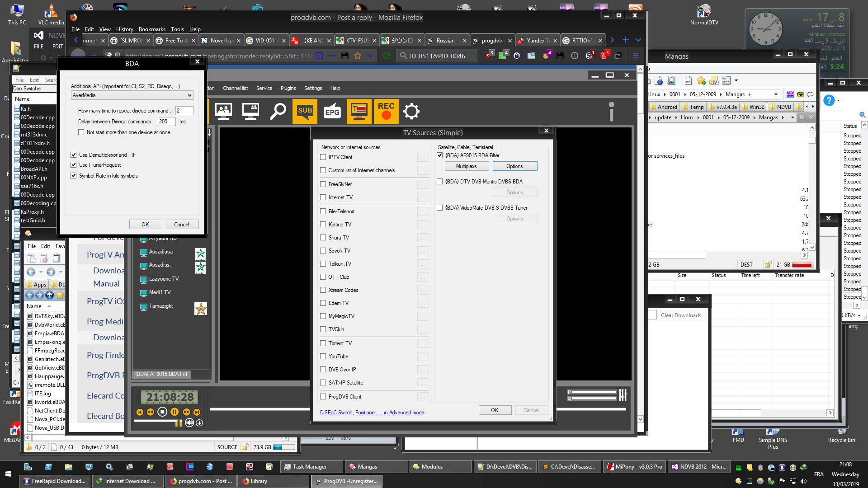Open the EPG guide icon
The image size is (868, 488).
point(332,111)
